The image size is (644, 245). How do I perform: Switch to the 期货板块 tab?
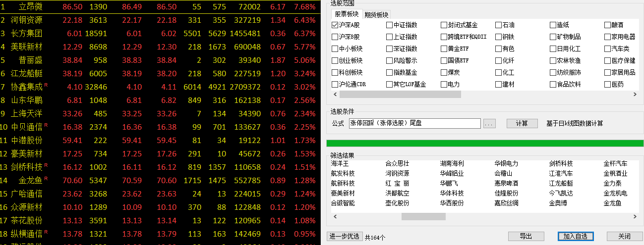[376, 14]
